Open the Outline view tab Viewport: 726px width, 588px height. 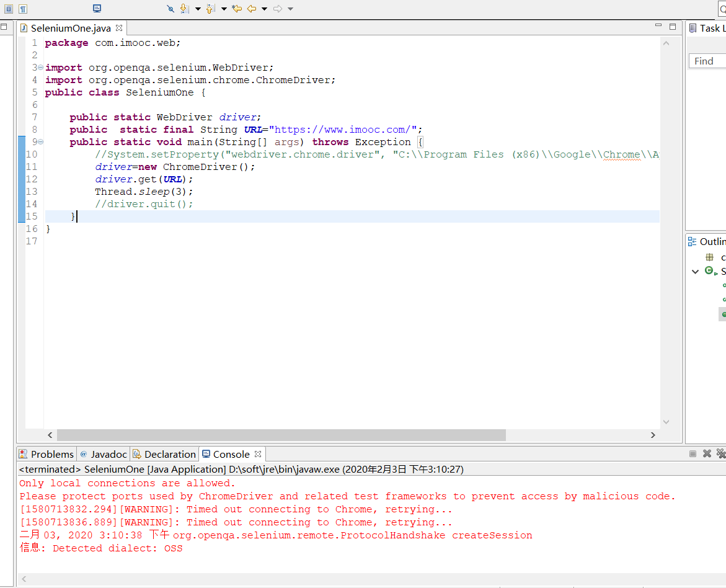coord(707,241)
